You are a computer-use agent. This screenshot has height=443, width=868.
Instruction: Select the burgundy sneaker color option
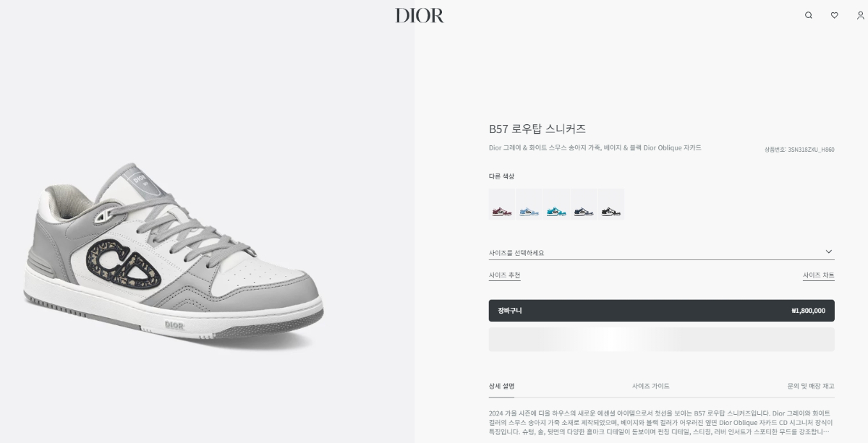(x=502, y=204)
